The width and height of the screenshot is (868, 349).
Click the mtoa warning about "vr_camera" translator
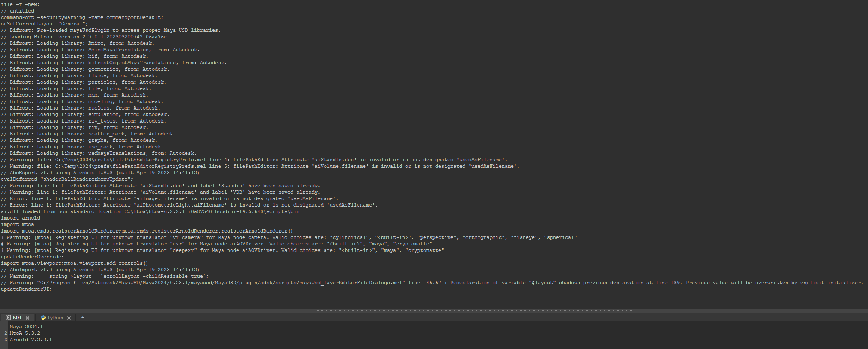289,238
